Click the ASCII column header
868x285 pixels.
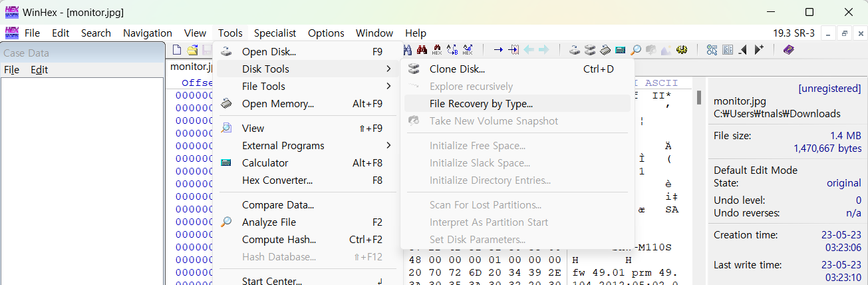pyautogui.click(x=660, y=83)
